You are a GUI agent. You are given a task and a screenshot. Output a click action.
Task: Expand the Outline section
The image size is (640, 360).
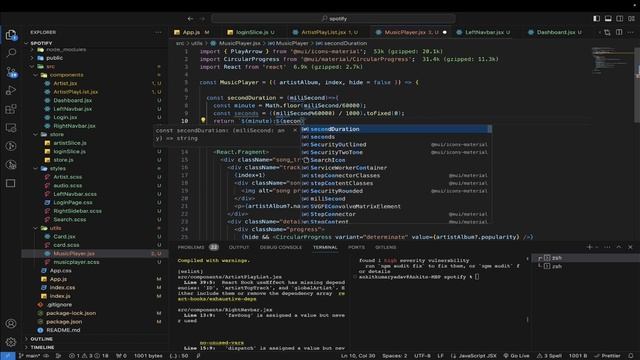(41, 339)
